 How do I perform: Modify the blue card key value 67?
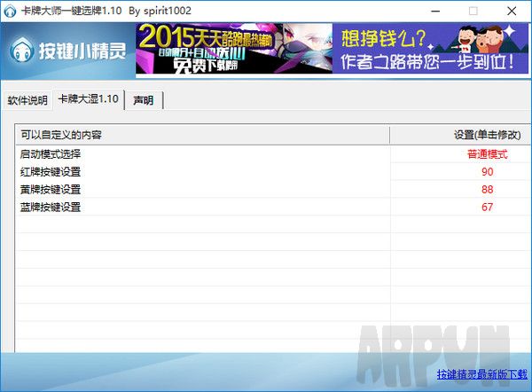click(x=487, y=207)
